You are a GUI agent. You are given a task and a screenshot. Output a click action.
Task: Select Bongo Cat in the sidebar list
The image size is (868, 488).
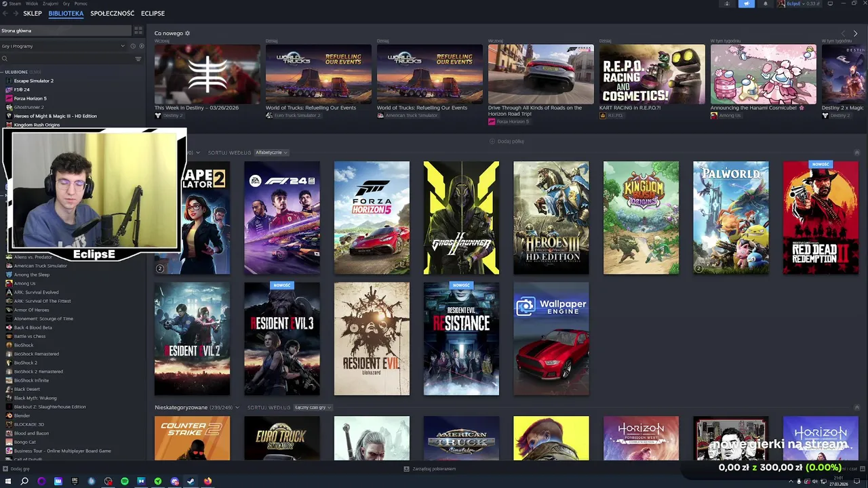(26, 442)
